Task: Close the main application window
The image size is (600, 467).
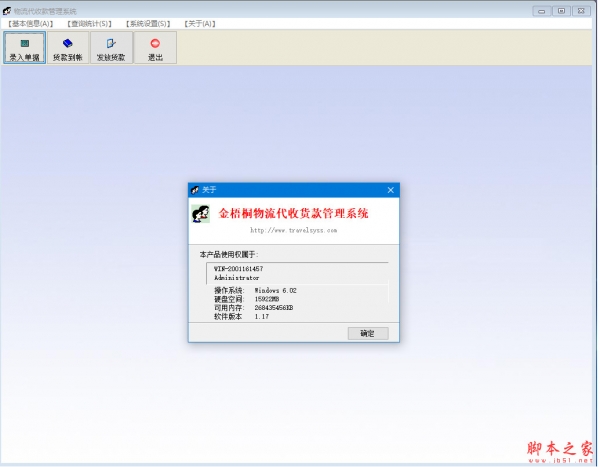Action: tap(581, 11)
